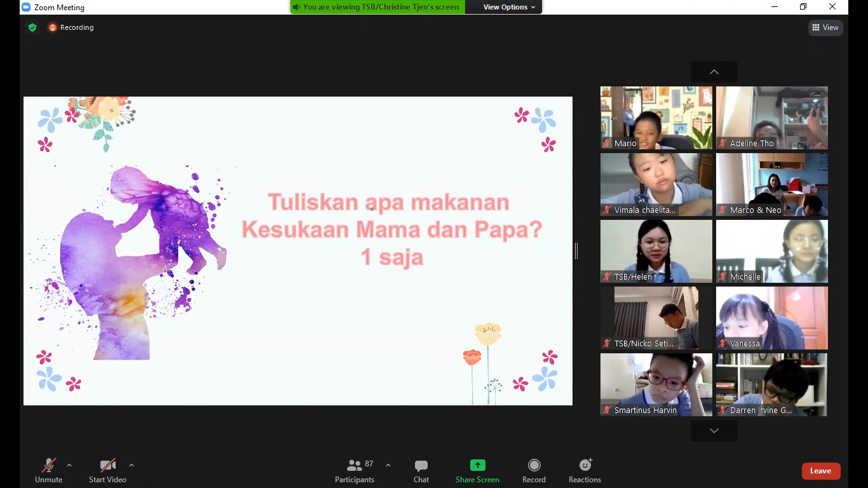Click TSB/Helen's muted microphone icon
The height and width of the screenshot is (488, 868).
[607, 276]
